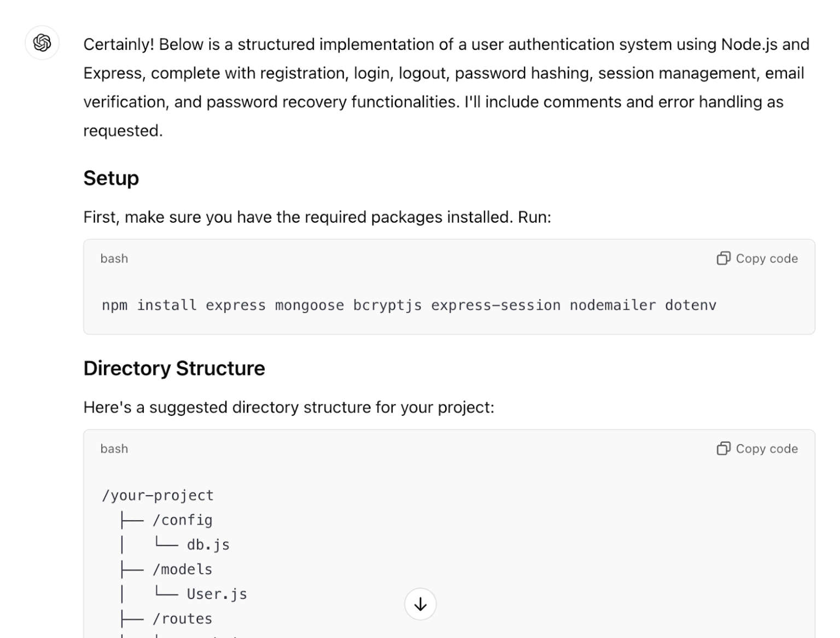The width and height of the screenshot is (840, 638).
Task: Click the word express-session in the command
Action: [495, 305]
